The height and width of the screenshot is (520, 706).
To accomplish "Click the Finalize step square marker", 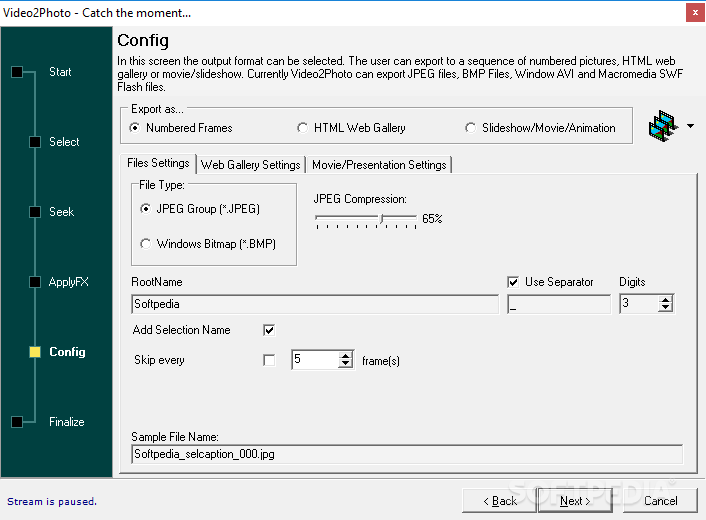I will [x=17, y=422].
